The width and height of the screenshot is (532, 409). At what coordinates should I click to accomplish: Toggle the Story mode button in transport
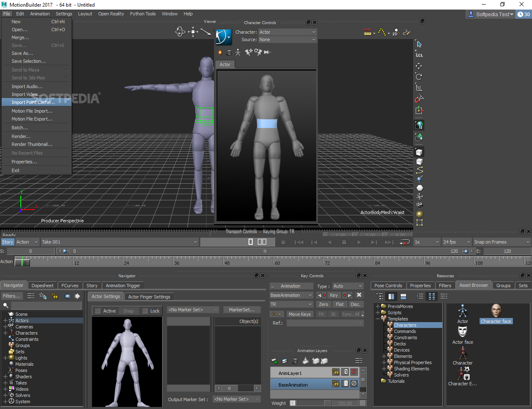[x=7, y=242]
